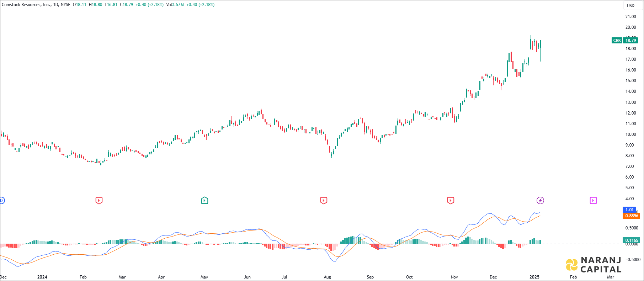Image resolution: width=644 pixels, height=281 pixels.
Task: Click the purple lightning bolt event icon
Action: tap(540, 201)
